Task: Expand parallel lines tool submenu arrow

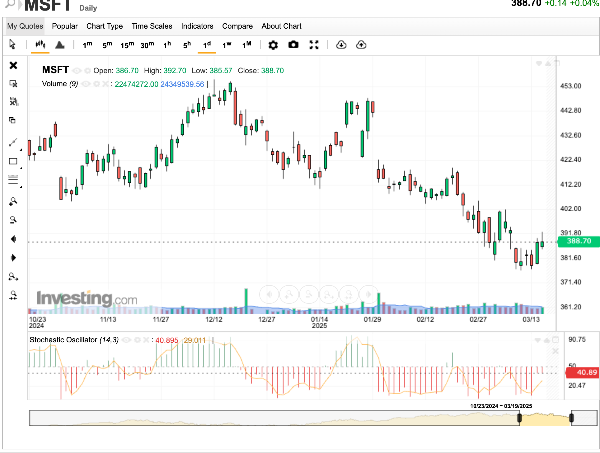Action: click(x=21, y=187)
